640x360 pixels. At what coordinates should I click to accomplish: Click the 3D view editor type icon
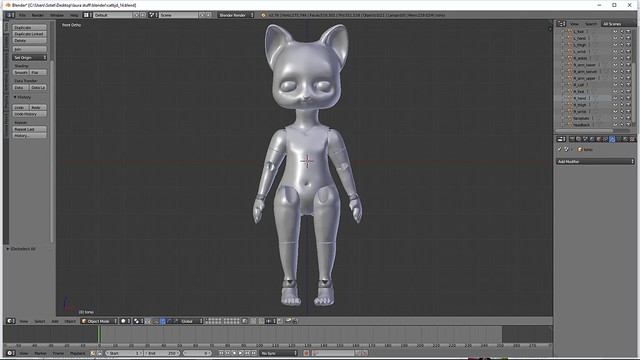click(10, 321)
